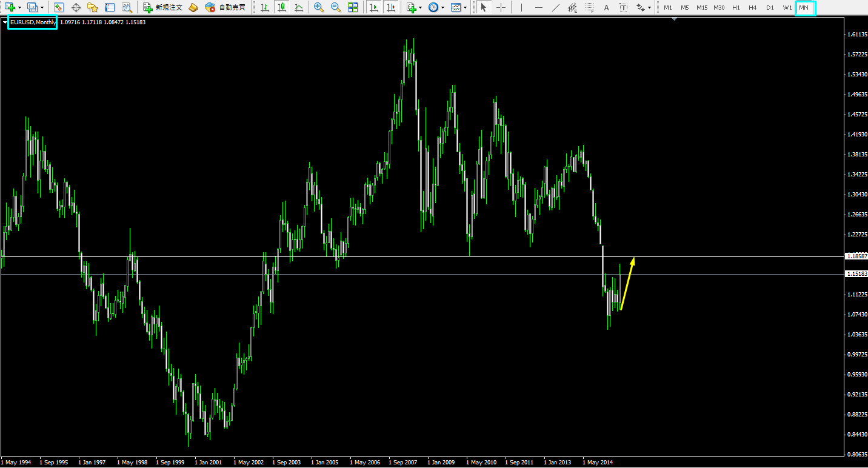Switch to bar chart mode
868x468 pixels.
264,7
